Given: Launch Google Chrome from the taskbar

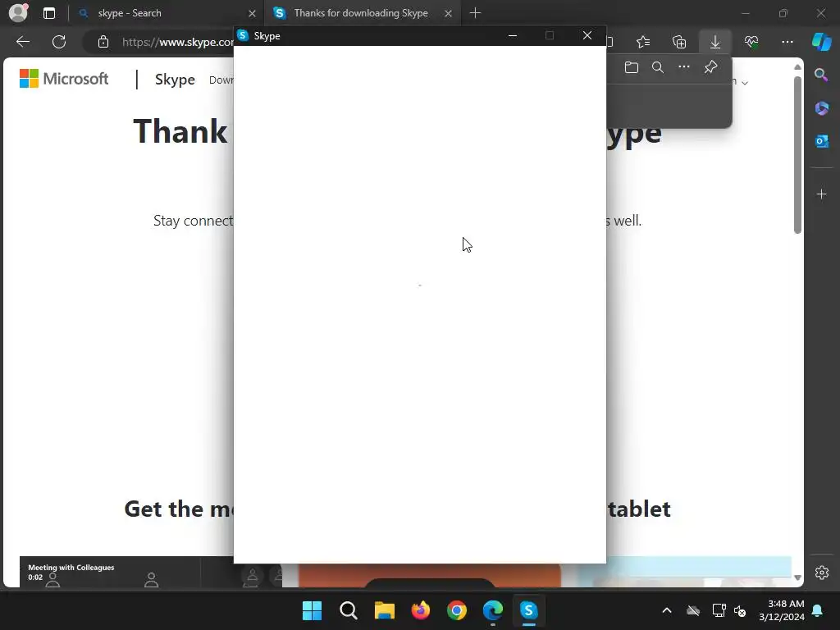Looking at the screenshot, I should click(x=457, y=610).
